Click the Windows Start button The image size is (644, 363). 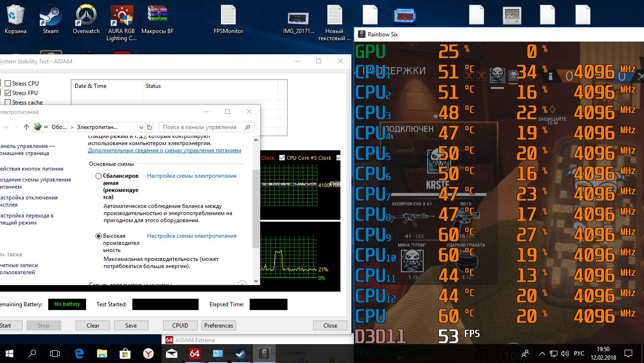9,353
